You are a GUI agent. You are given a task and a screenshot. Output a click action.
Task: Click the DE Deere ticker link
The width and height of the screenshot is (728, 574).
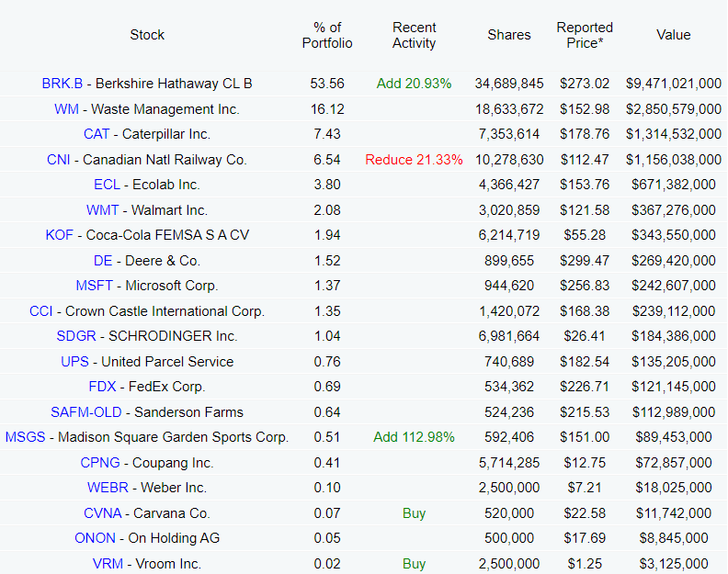(103, 261)
